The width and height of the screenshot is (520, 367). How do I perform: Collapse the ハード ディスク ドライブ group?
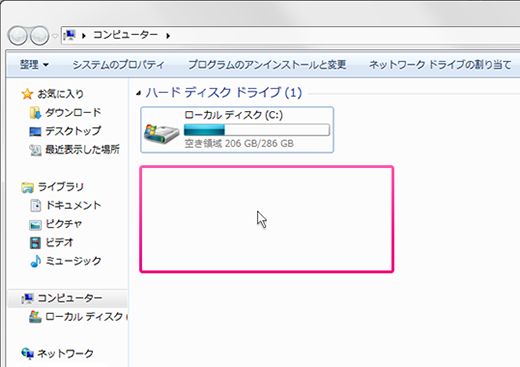139,94
